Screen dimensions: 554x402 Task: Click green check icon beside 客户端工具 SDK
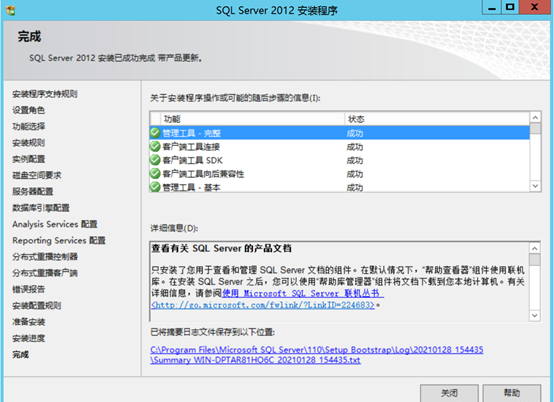point(155,160)
